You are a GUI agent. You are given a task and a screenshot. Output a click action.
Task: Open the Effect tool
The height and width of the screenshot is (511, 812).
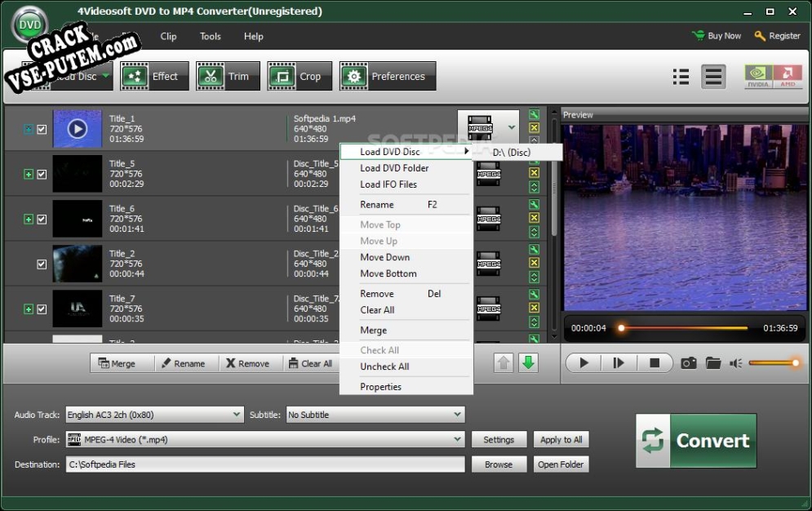point(154,76)
